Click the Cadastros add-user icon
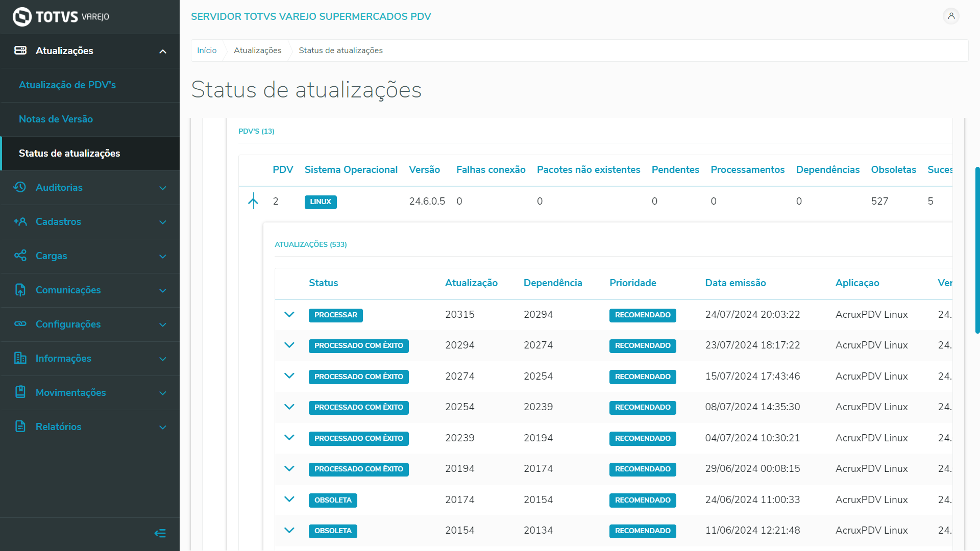The height and width of the screenshot is (551, 980). (20, 221)
